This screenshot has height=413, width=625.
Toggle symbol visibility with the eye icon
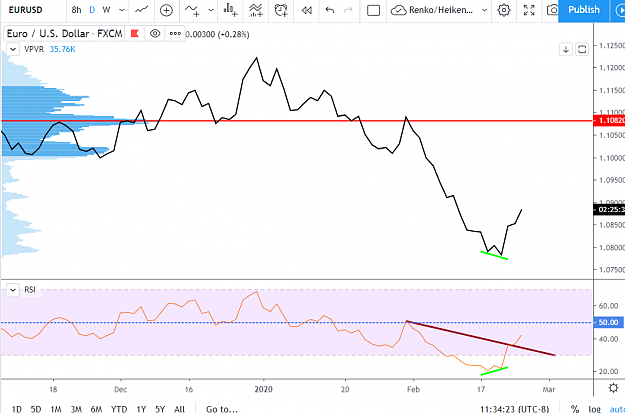coord(155,34)
